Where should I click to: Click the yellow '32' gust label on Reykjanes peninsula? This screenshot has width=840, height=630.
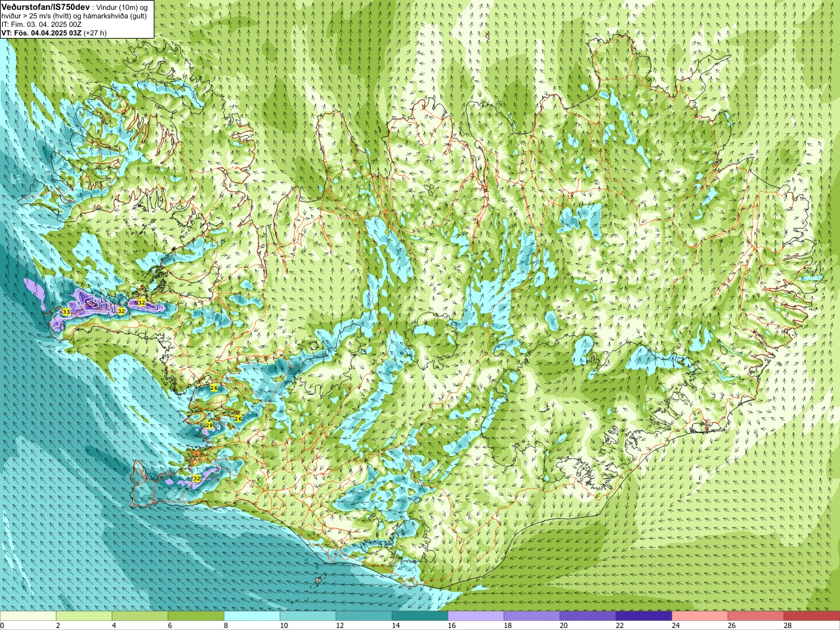tap(197, 479)
